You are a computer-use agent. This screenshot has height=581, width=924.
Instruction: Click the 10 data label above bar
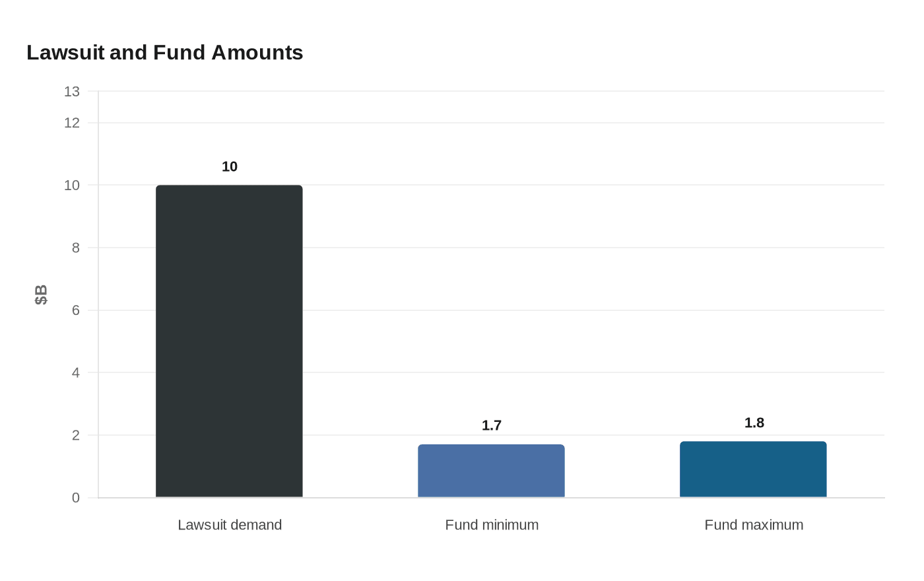click(x=230, y=166)
